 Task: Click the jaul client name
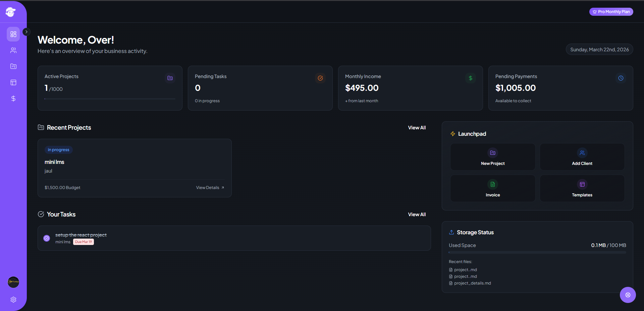click(48, 171)
